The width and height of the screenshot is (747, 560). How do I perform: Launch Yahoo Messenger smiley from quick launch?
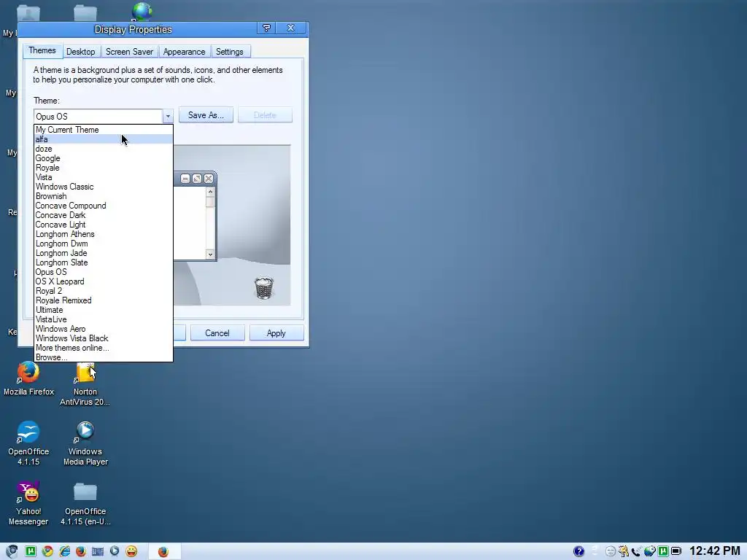tap(131, 551)
